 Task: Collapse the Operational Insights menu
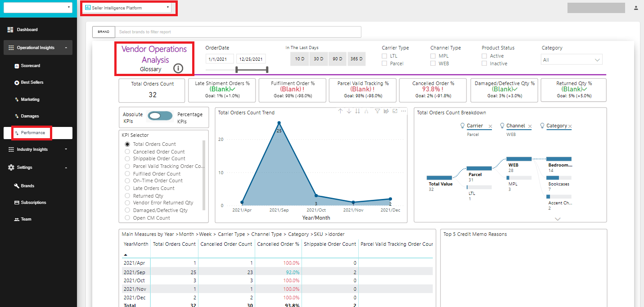(38, 48)
